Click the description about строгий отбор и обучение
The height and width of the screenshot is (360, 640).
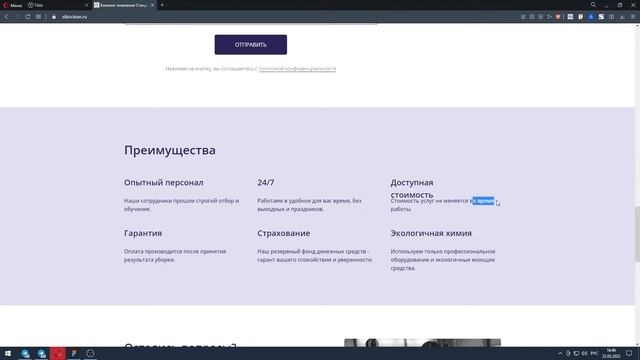click(x=182, y=205)
